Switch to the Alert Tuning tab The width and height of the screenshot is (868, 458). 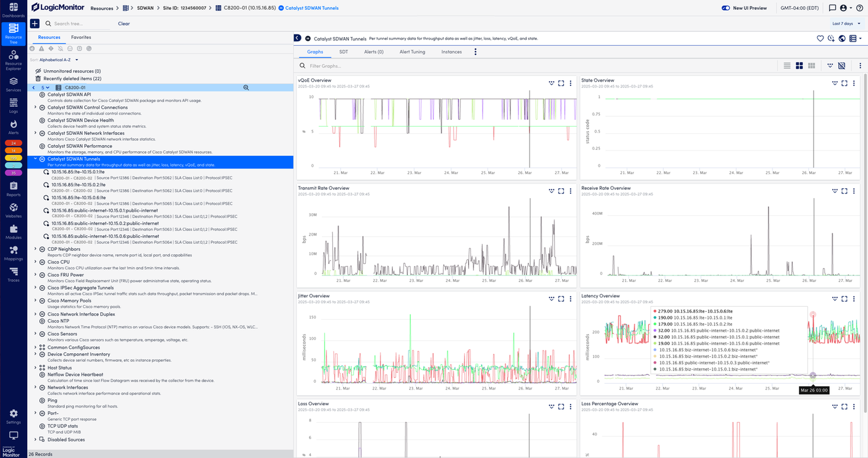tap(412, 52)
